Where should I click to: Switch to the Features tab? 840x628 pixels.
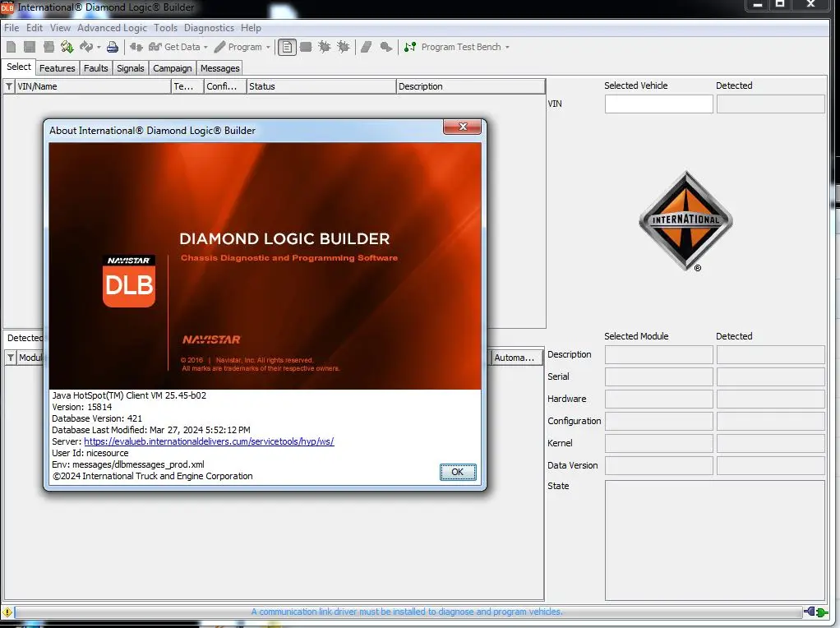coord(58,68)
